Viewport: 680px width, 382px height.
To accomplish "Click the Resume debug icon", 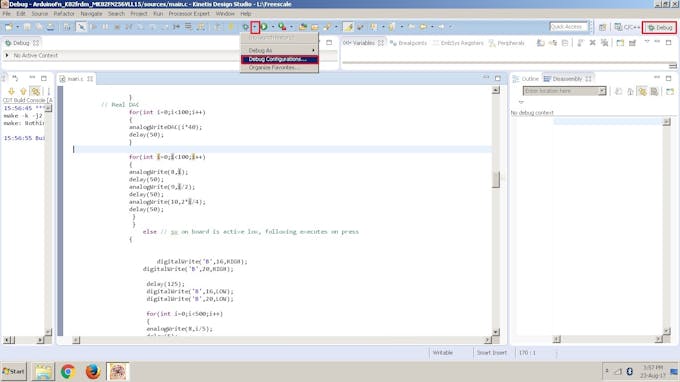I will point(93,27).
